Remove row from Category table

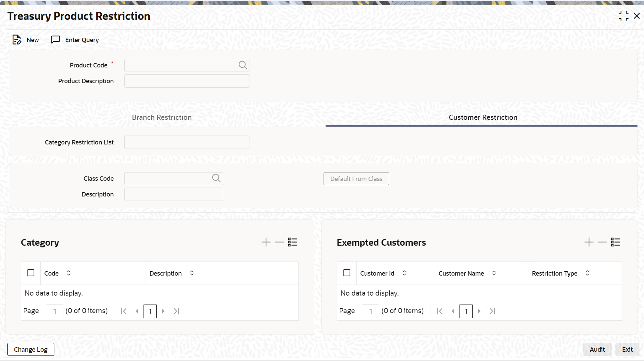pos(279,242)
